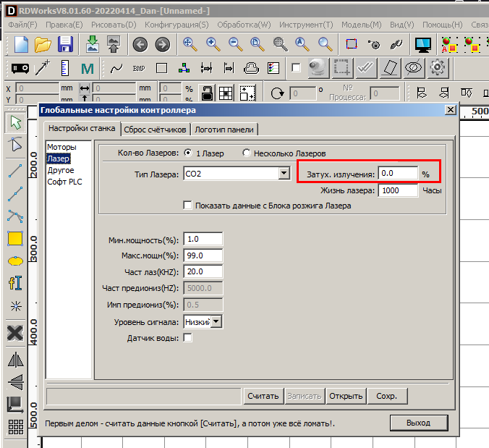489x448 pixels.
Task: Select Лазер in the settings list
Action: click(59, 159)
